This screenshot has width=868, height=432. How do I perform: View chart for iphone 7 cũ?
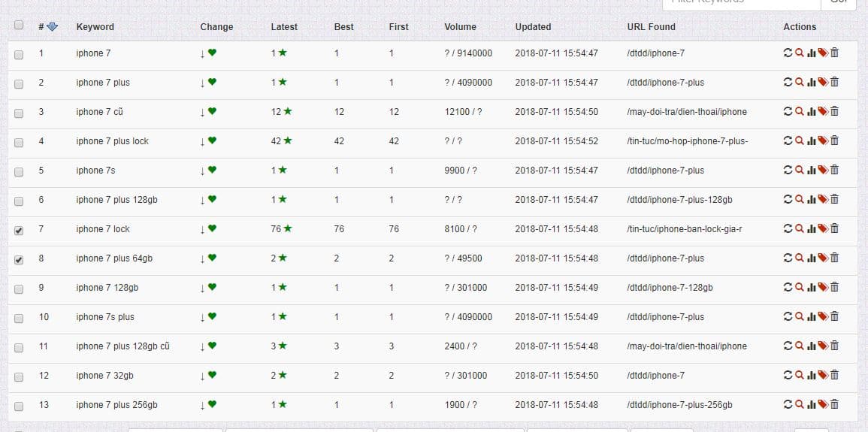click(812, 111)
